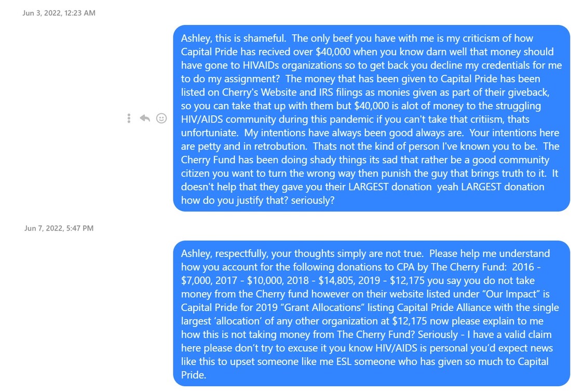
Task: Open the three-dot more options menu
Action: pyautogui.click(x=129, y=118)
